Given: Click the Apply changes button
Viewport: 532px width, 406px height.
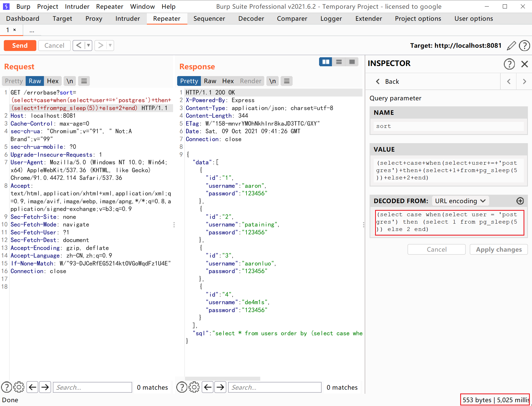Looking at the screenshot, I should click(498, 249).
